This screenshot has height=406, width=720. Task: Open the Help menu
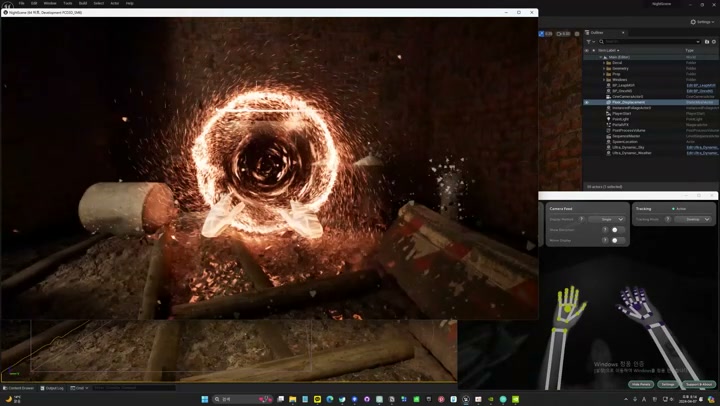point(129,3)
